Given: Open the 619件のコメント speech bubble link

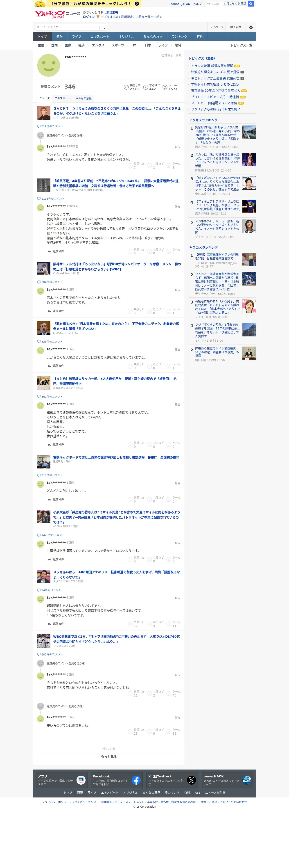Looking at the screenshot, I should point(50,126).
